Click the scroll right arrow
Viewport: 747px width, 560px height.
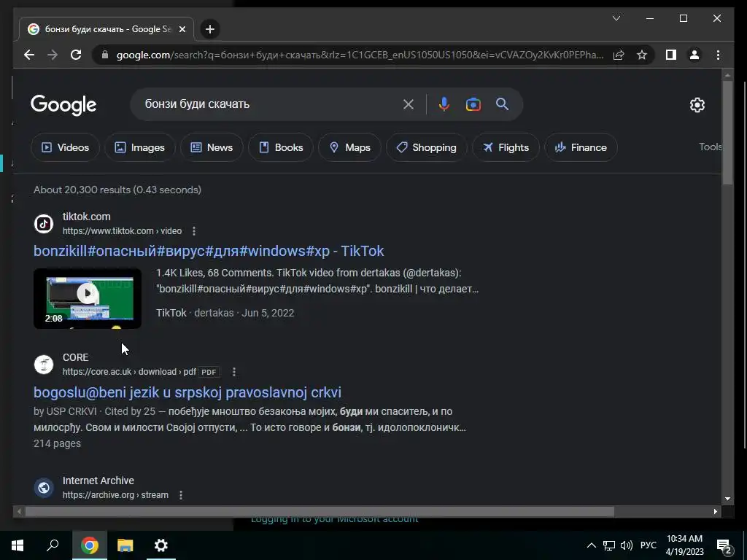click(716, 512)
